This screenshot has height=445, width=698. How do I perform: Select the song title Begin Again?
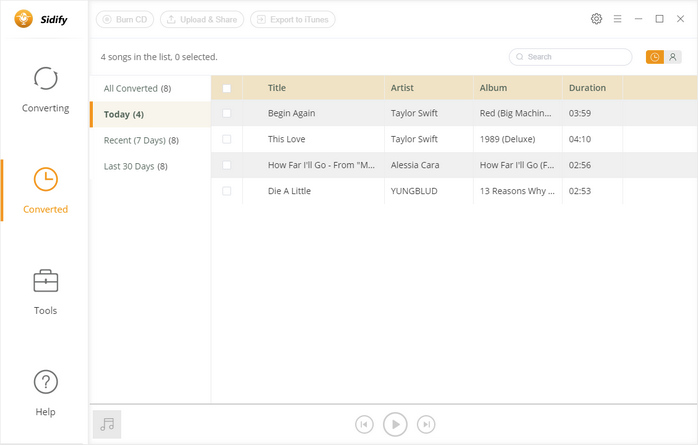(292, 113)
